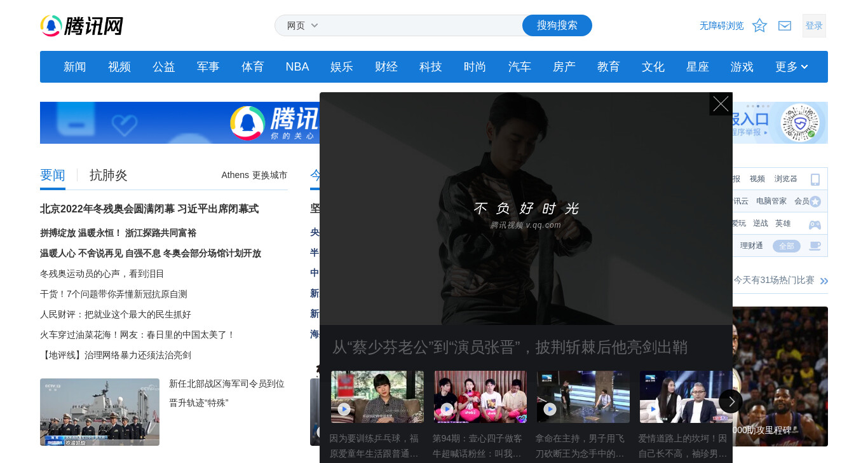The image size is (868, 463).
Task: Open the 星座 navigation item
Action: coord(698,67)
